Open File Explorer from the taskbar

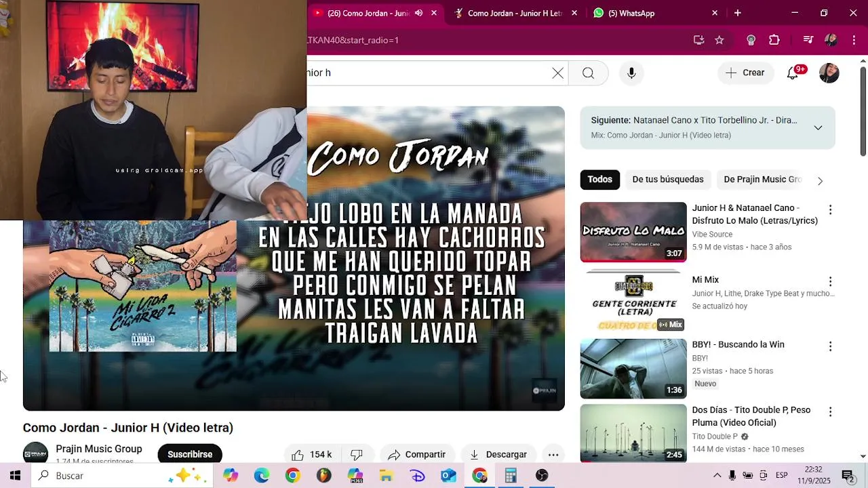[x=386, y=476]
